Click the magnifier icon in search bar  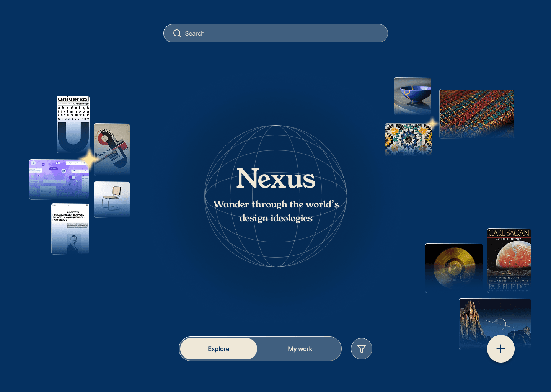click(x=177, y=33)
